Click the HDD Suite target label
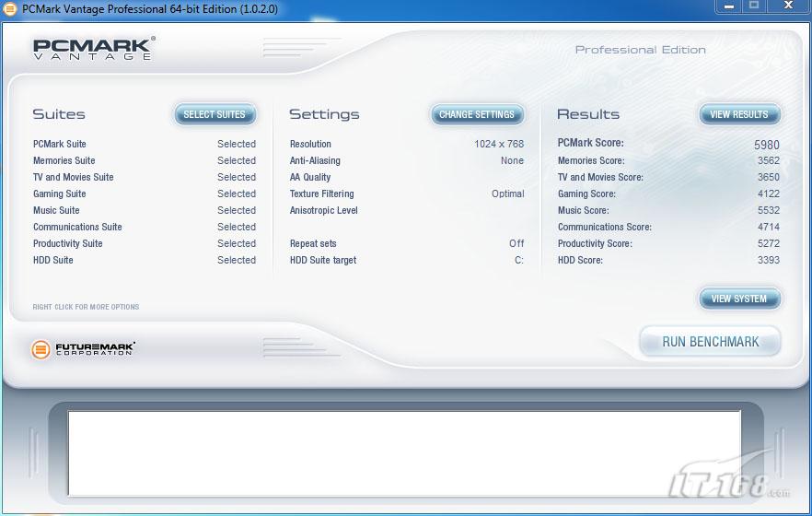 pos(323,260)
